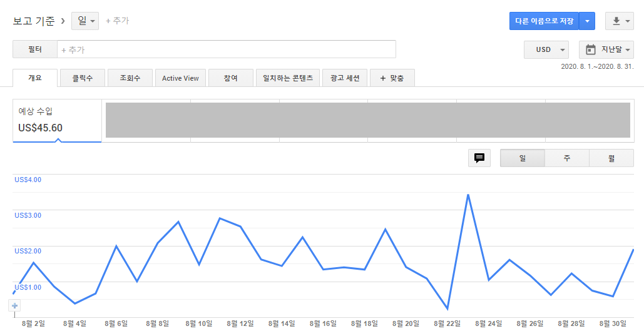Click the chart annotation comment icon

pos(479,158)
